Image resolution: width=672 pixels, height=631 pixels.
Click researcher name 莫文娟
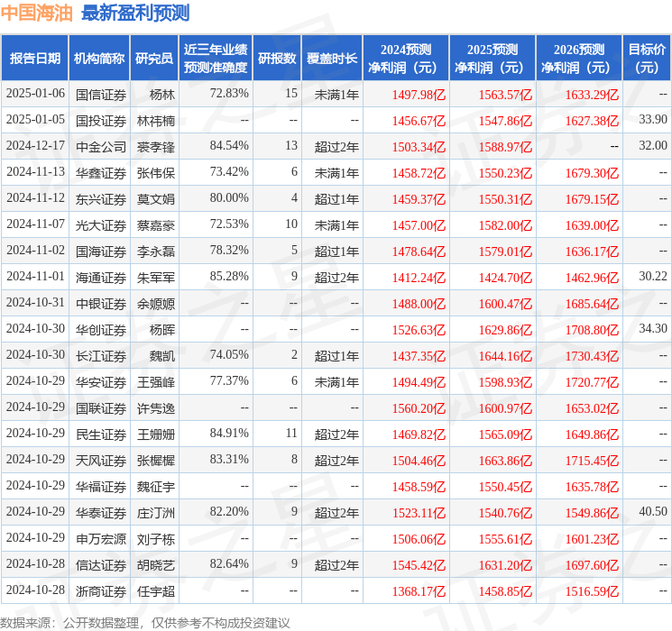[x=156, y=199]
